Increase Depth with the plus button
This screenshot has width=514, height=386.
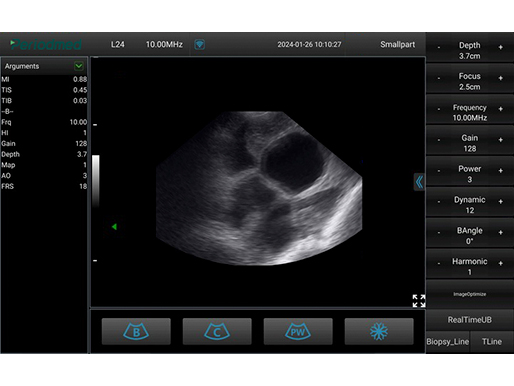pyautogui.click(x=501, y=47)
